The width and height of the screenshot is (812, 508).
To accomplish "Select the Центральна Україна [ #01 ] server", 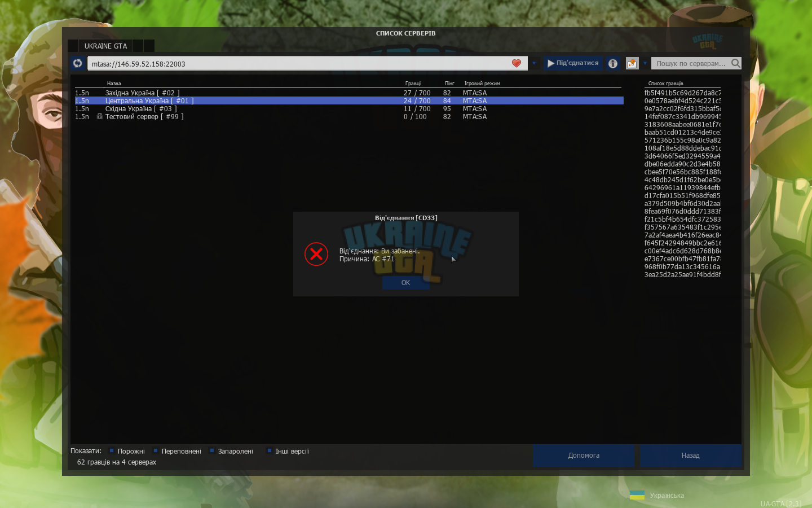I will (349, 100).
